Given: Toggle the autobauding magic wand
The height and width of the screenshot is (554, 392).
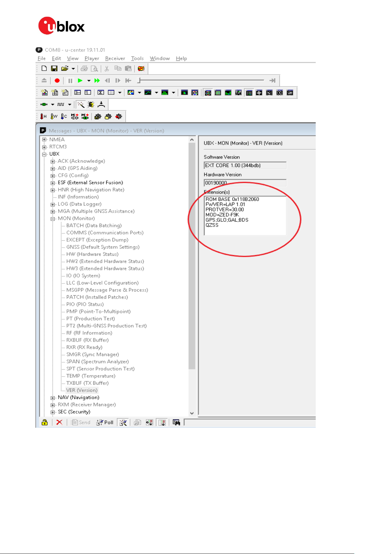Looking at the screenshot, I should [81, 105].
